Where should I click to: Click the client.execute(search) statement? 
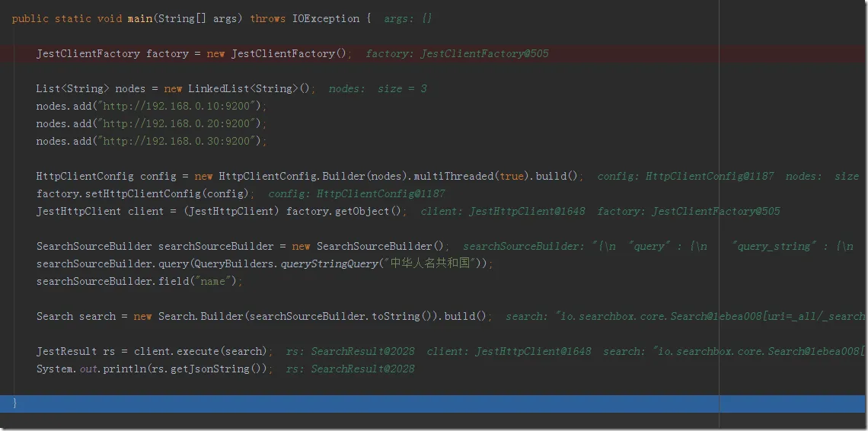pyautogui.click(x=155, y=351)
